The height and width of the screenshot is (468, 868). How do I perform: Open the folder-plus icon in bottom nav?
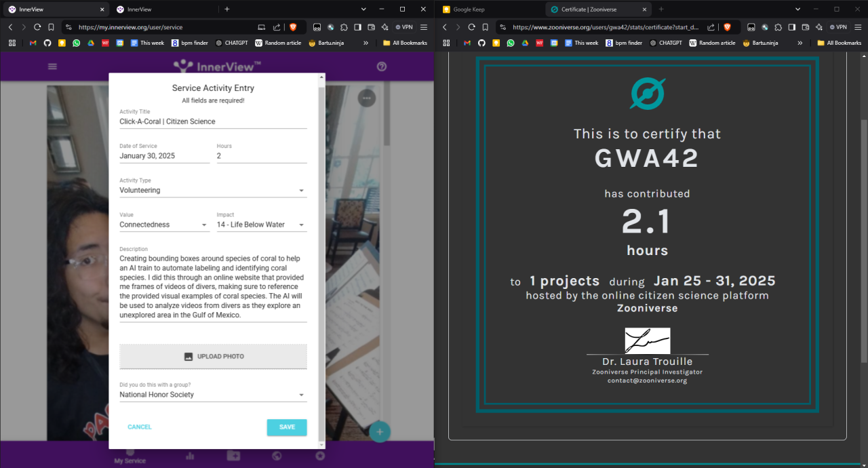point(233,456)
